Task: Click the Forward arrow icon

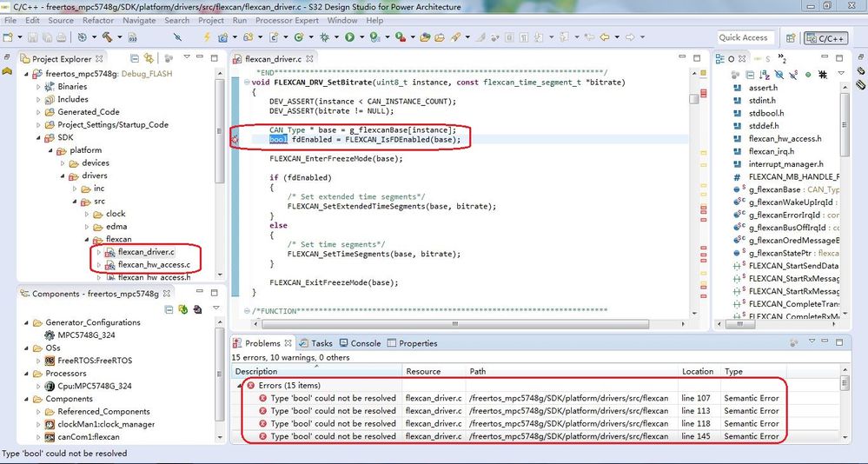Action: [x=630, y=37]
